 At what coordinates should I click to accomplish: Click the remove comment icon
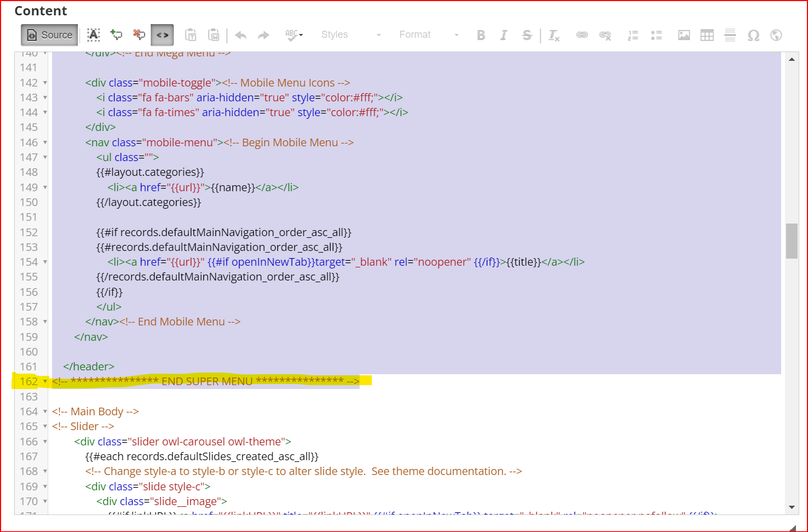point(139,35)
